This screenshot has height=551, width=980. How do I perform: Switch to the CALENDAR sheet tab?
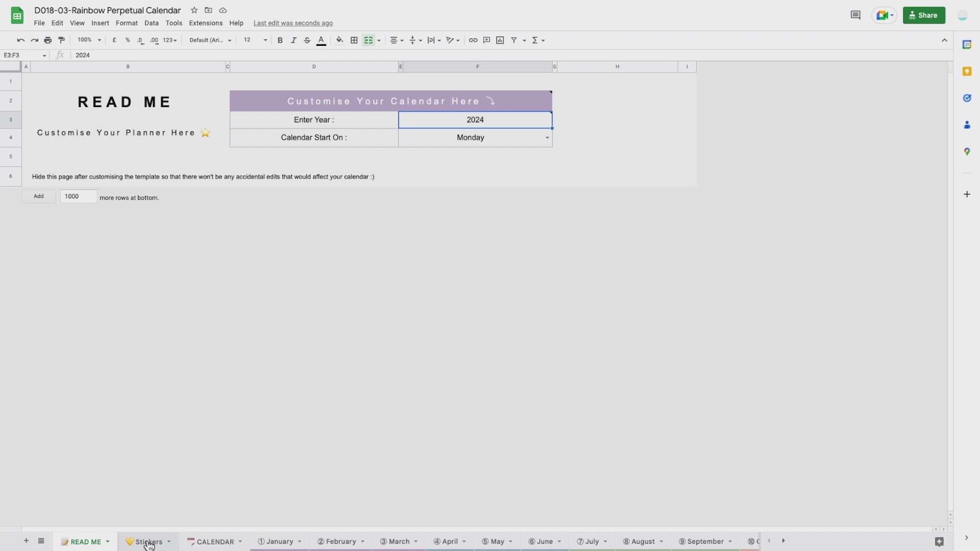(x=215, y=542)
